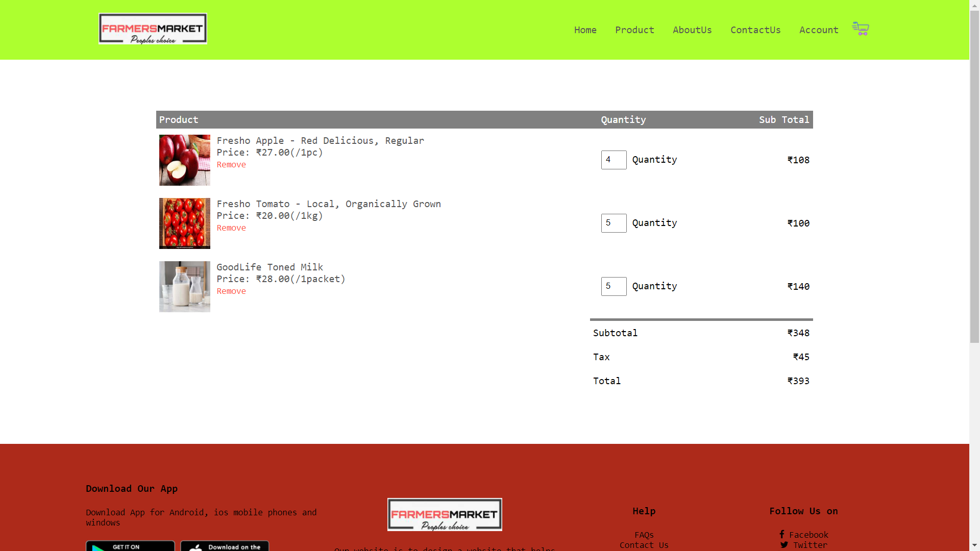Screen dimensions: 980x551
Task: Click the FarmersMarket logo in header
Action: pos(153,29)
